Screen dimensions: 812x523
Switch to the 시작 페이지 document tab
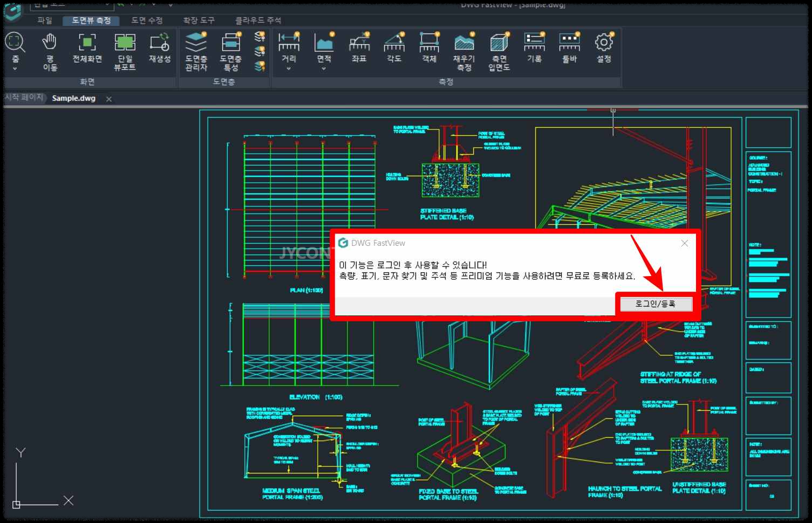coord(24,98)
